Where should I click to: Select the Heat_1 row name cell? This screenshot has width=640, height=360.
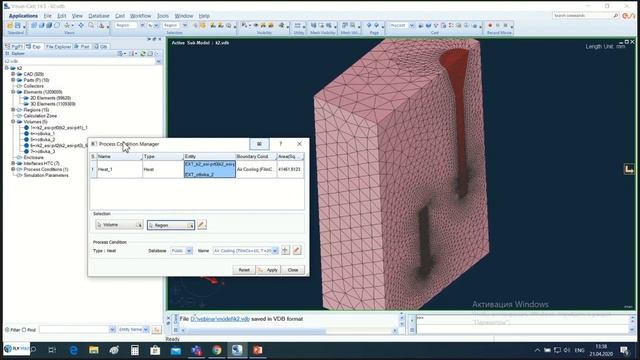[120, 169]
